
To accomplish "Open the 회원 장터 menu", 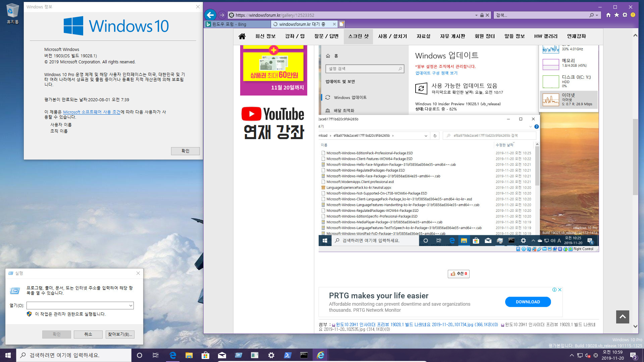I will tap(485, 36).
